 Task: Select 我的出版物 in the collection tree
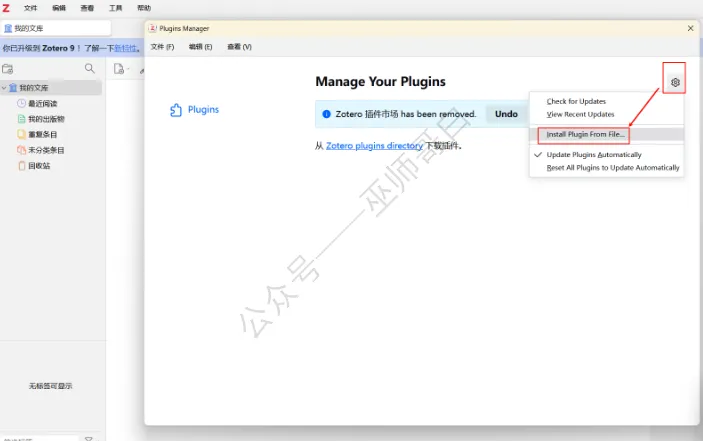(46, 119)
